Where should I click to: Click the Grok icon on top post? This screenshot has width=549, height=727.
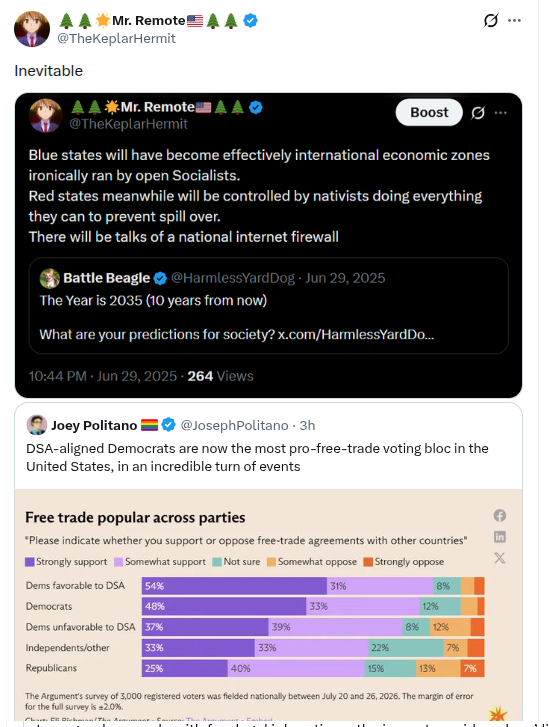[491, 20]
